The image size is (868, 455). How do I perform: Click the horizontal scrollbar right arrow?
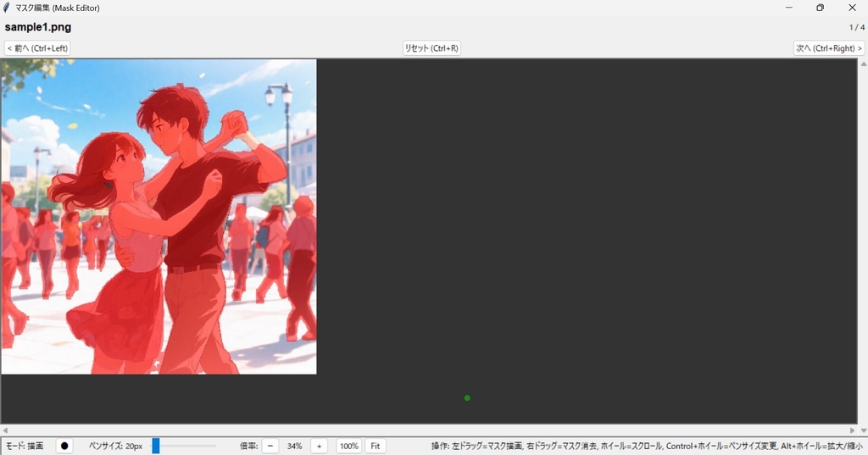pos(853,430)
